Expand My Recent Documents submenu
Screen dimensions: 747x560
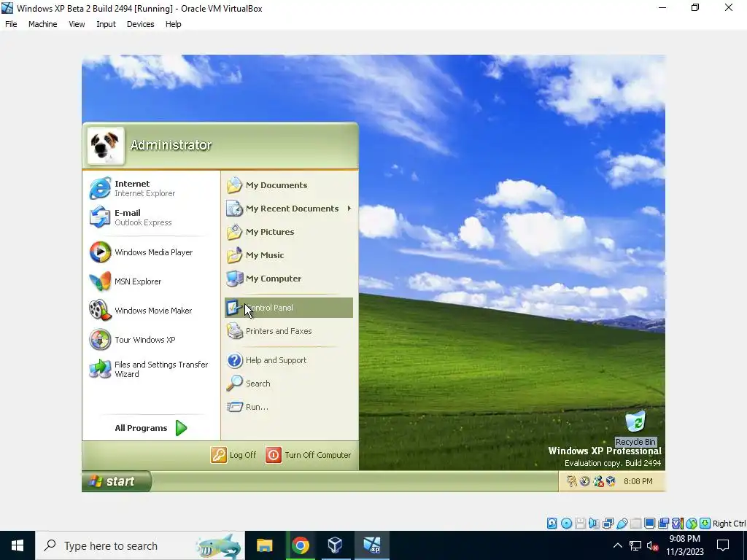[x=289, y=209]
